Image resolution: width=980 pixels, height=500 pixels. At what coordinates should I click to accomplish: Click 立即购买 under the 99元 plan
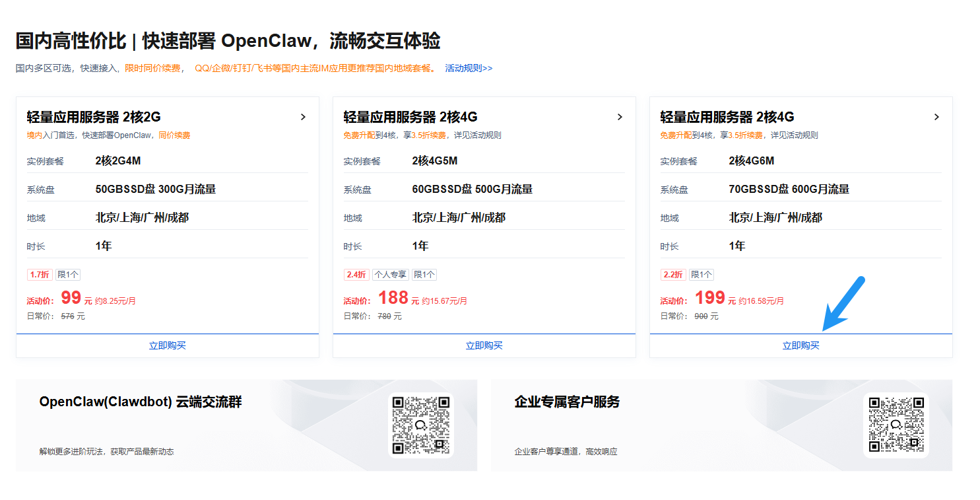168,345
